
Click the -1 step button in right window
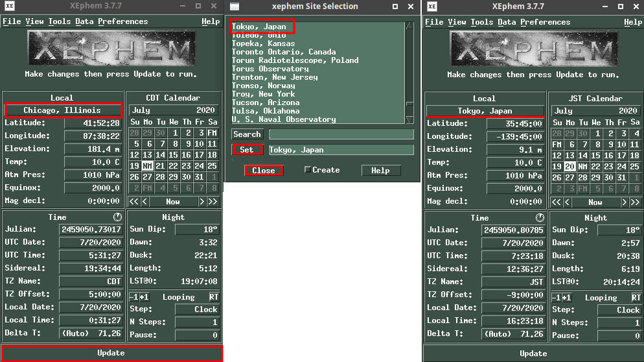(x=557, y=298)
